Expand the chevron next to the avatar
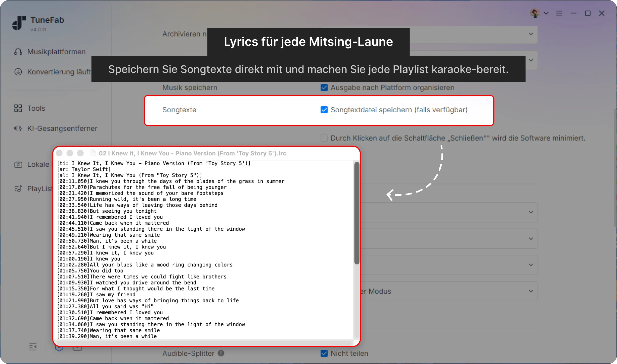Image resolution: width=617 pixels, height=364 pixels. coord(546,13)
